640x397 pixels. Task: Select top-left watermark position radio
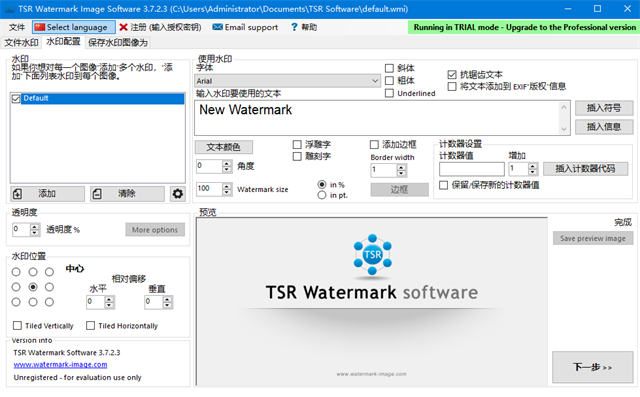pyautogui.click(x=16, y=272)
